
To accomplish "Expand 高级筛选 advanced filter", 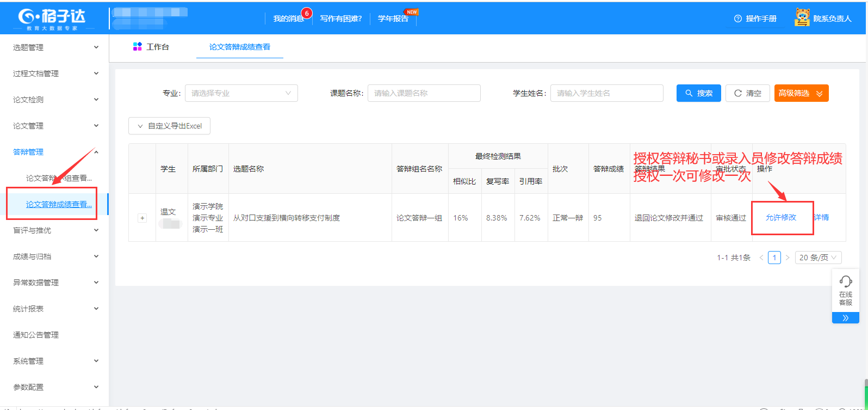I will point(801,93).
